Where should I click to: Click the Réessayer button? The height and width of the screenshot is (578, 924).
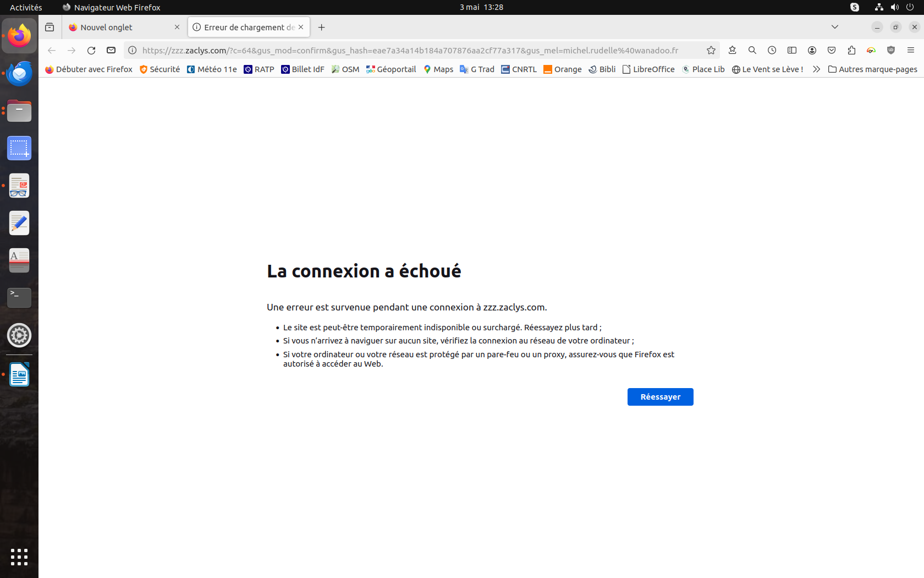(x=660, y=397)
